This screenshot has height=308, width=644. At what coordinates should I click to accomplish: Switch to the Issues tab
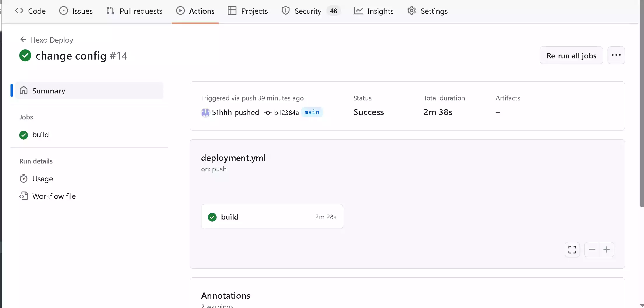point(76,11)
